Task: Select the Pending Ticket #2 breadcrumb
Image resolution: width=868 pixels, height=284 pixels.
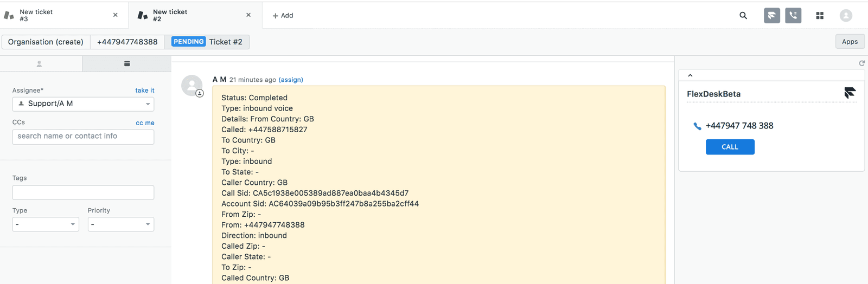Action: [x=207, y=42]
